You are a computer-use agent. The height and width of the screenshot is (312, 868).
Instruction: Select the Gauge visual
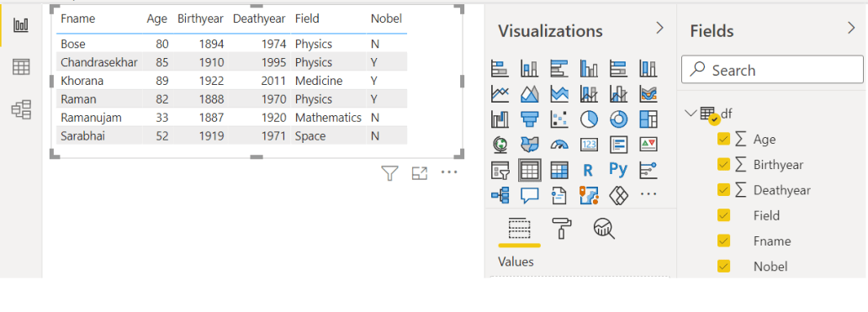tap(559, 145)
